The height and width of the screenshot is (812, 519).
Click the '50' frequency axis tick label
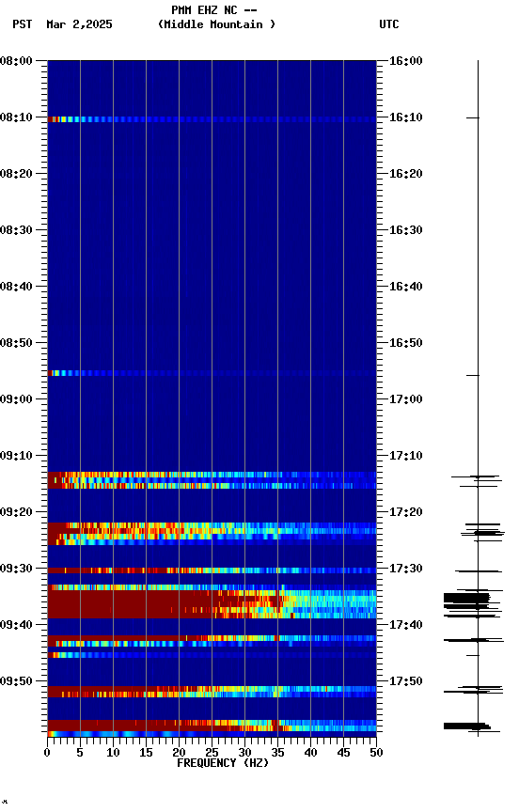coord(376,753)
